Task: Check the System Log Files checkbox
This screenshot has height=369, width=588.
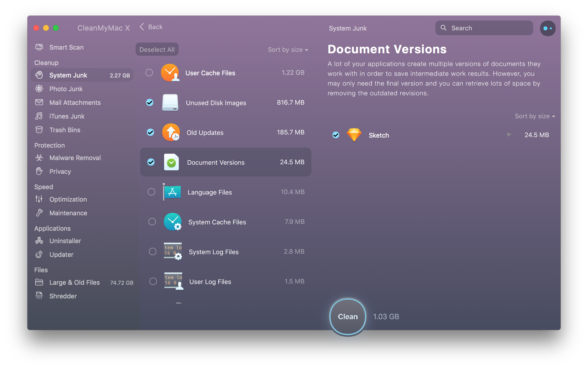Action: coord(152,251)
